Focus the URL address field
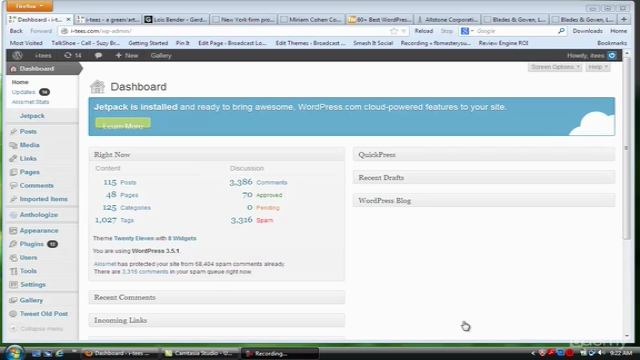Screen dimensions: 640x360 click(x=229, y=31)
